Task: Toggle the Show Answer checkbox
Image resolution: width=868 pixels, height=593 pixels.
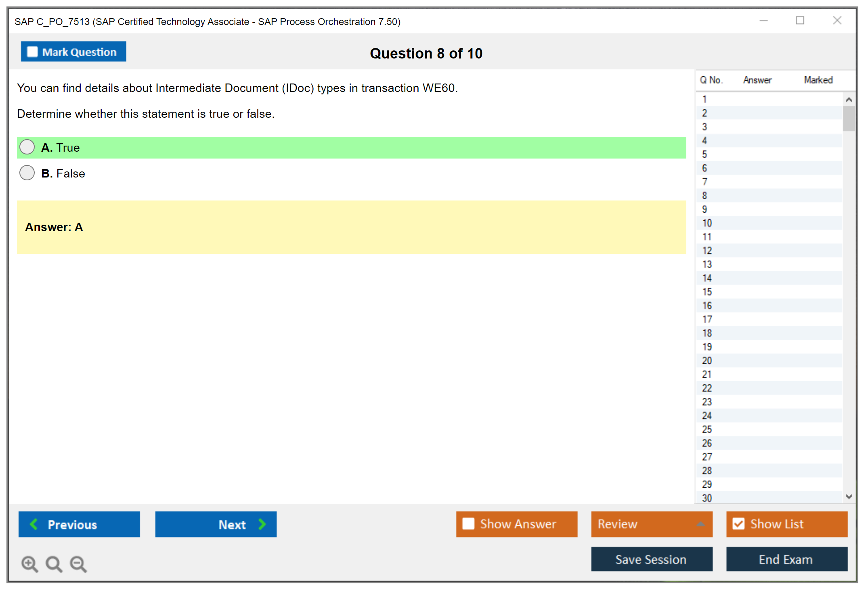Action: click(x=468, y=524)
